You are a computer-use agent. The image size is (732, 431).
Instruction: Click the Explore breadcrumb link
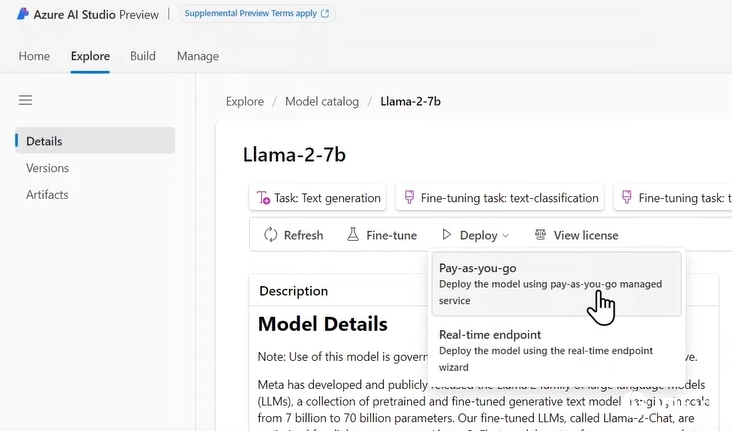245,101
